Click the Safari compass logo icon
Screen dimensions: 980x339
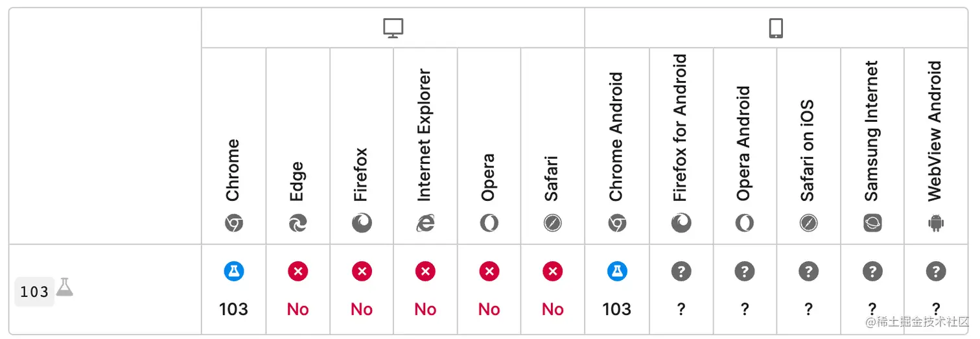click(553, 224)
